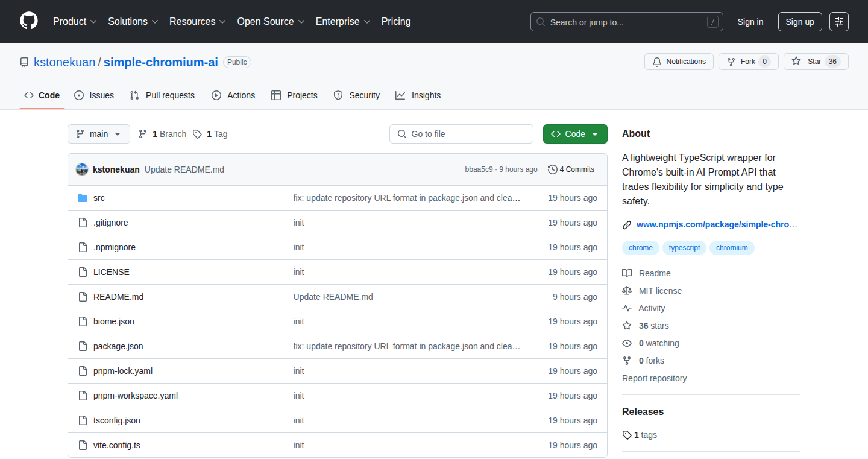The height and width of the screenshot is (459, 868).
Task: Open commit hash bbaa5c9
Action: pos(479,169)
